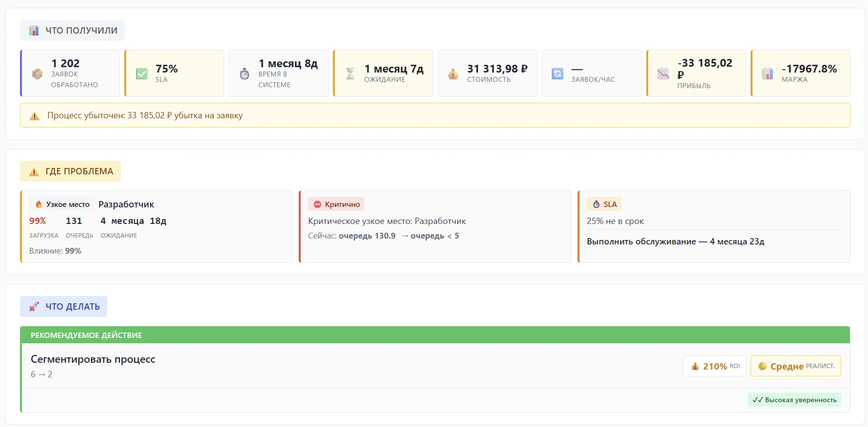The image size is (868, 427).
Task: Open the ЧТО ПОЛУЧИЛИ section header
Action: point(73,31)
